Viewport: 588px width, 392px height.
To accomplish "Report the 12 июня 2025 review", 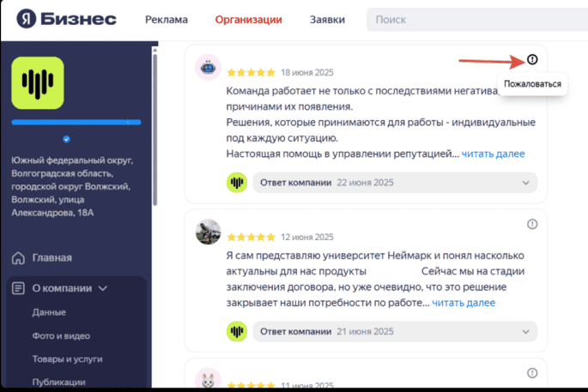I will pos(532,224).
